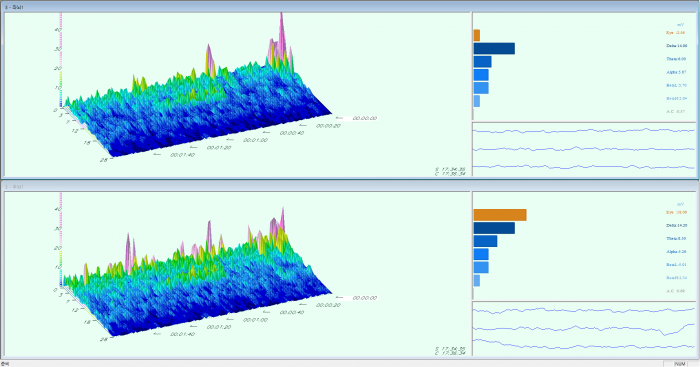The image size is (700, 367).
Task: Click the dipping middle waveform trace in lower pane
Action: point(583,329)
